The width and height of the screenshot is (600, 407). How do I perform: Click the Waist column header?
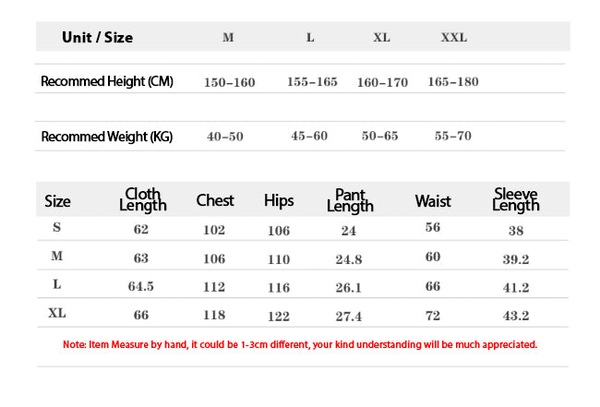tap(433, 201)
